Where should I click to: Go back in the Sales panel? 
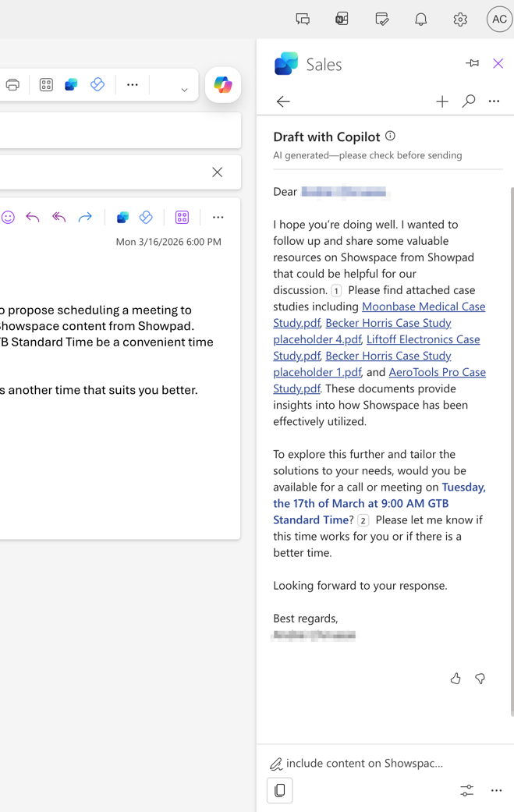tap(283, 101)
